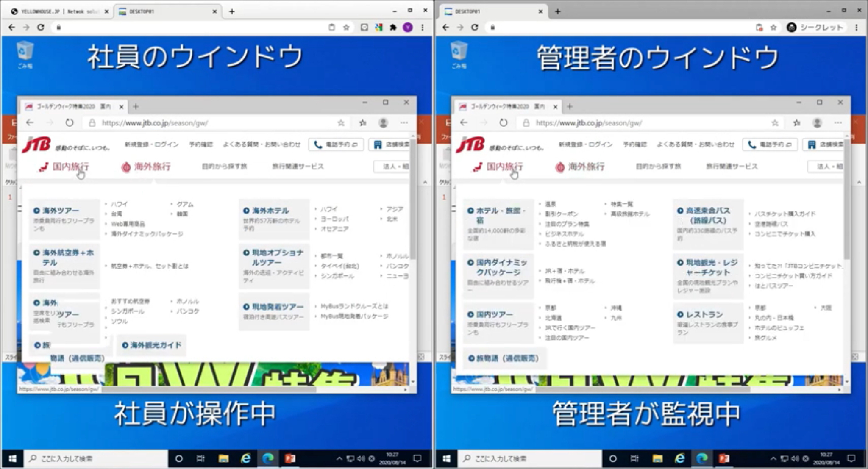This screenshot has height=469, width=868.
Task: Open 海外ホテル card in employee window
Action: tap(274, 219)
